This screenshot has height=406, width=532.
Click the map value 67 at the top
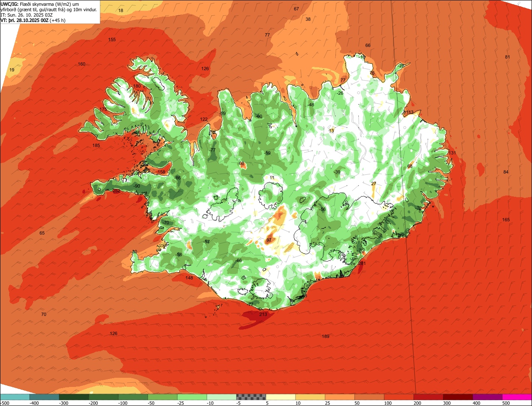click(x=296, y=9)
